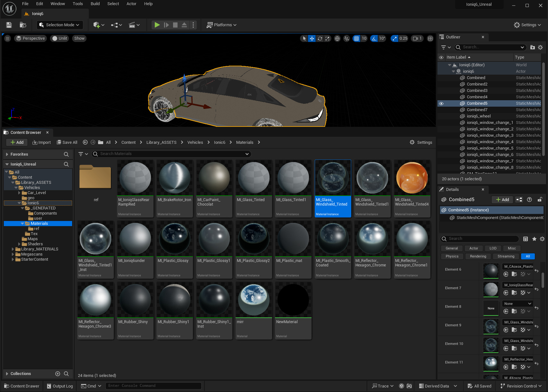548x392 pixels.
Task: Collapse the Ioniq6 (Editor) world in the Outliner
Action: coord(450,65)
